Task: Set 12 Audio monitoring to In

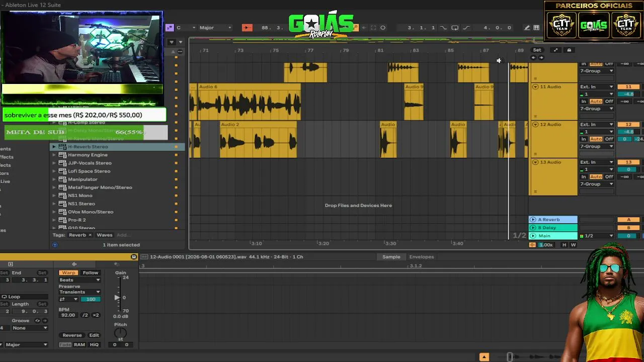Action: [584, 139]
